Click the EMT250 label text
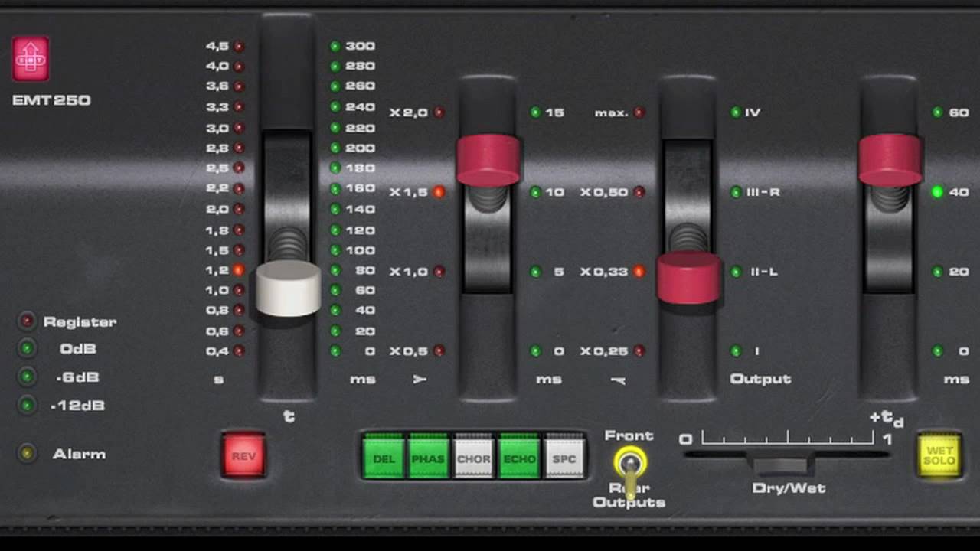The image size is (980, 551). (51, 100)
